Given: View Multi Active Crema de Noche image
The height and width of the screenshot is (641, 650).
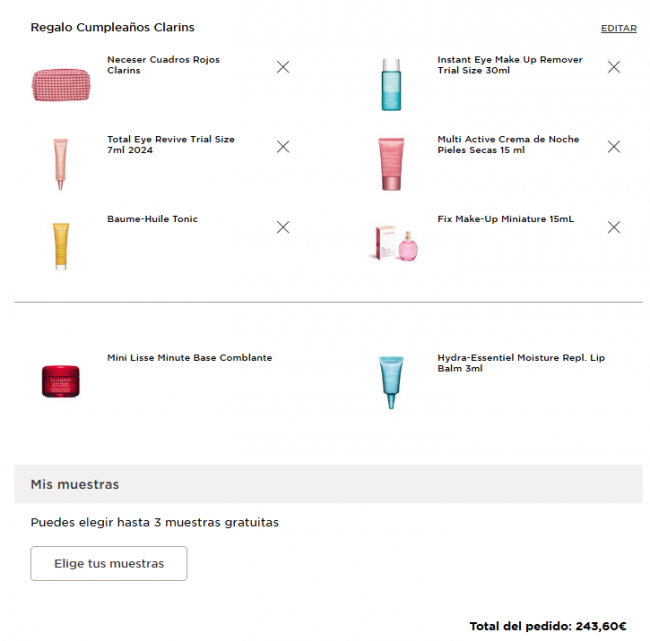Looking at the screenshot, I should (391, 164).
